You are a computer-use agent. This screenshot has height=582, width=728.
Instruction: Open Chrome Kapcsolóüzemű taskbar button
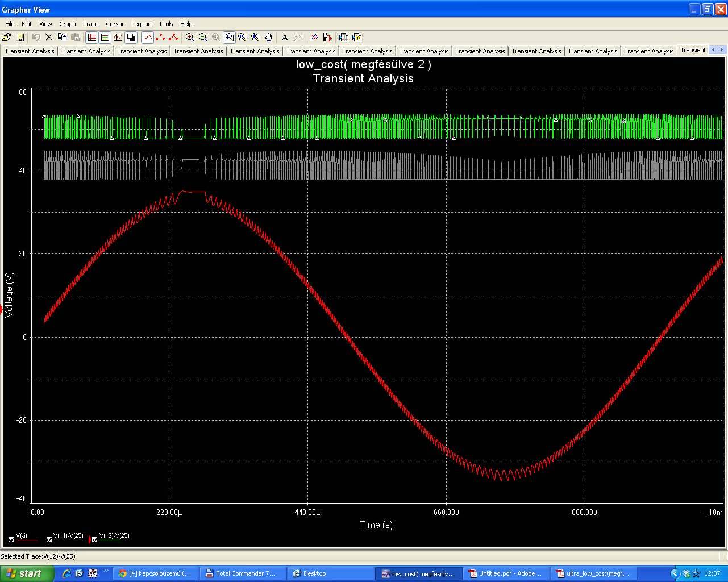coord(157,573)
